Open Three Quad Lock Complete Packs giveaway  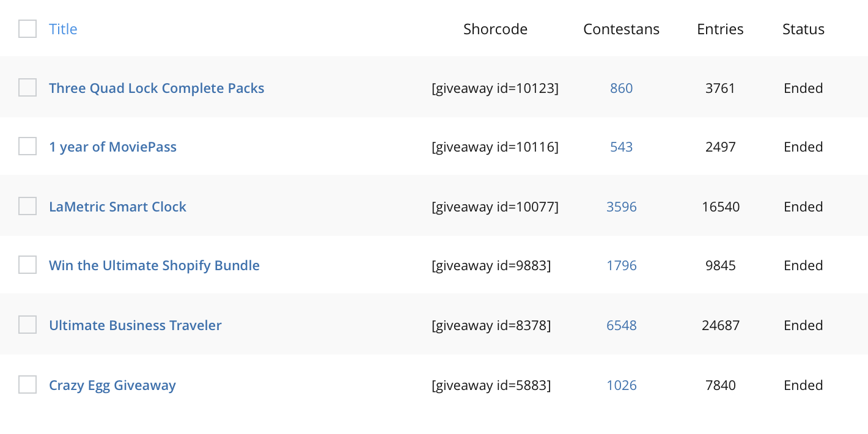[x=156, y=88]
